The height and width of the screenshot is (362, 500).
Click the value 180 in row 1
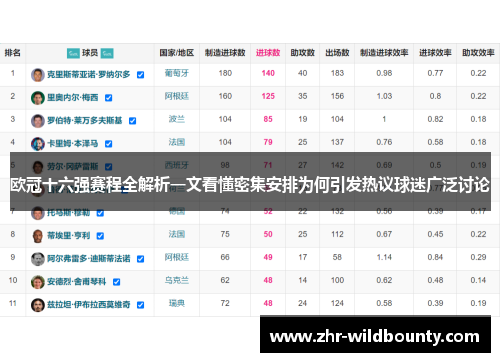(225, 73)
